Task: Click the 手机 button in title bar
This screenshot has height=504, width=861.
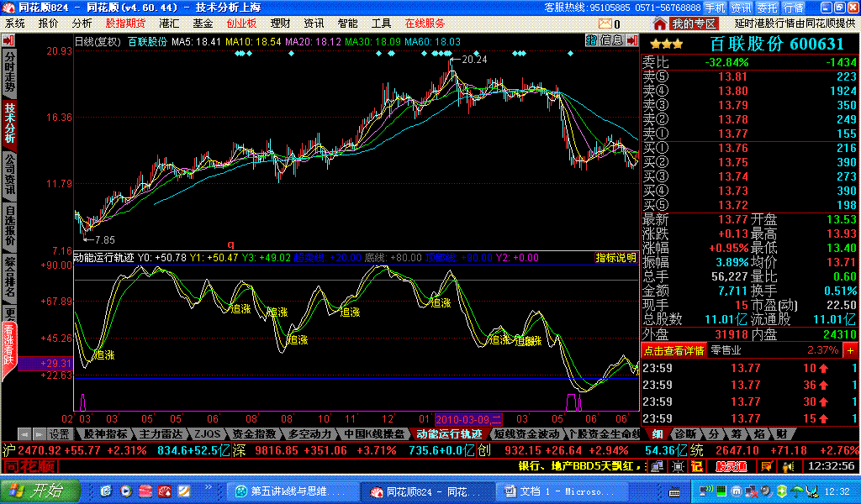Action: pos(715,8)
